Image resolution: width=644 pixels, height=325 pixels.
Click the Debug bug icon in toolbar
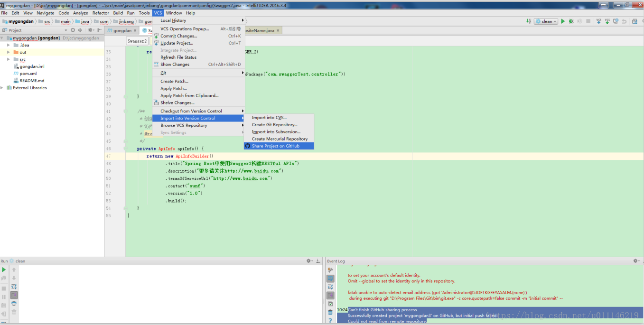click(x=571, y=21)
